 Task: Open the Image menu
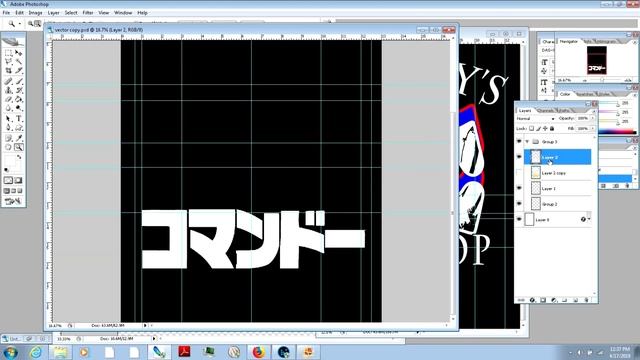(36, 13)
